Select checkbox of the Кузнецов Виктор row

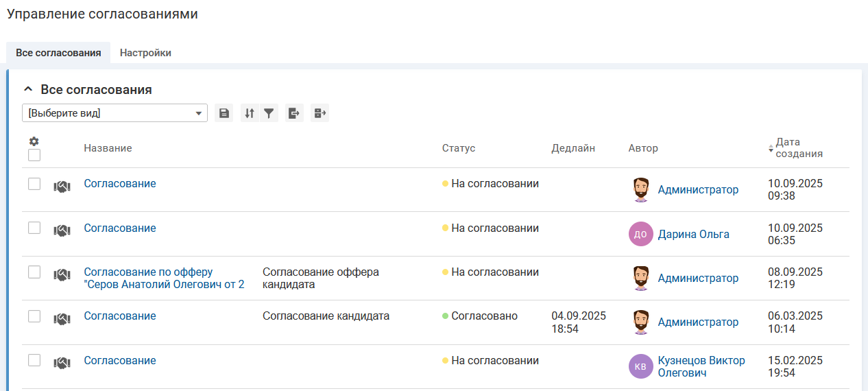coord(34,360)
